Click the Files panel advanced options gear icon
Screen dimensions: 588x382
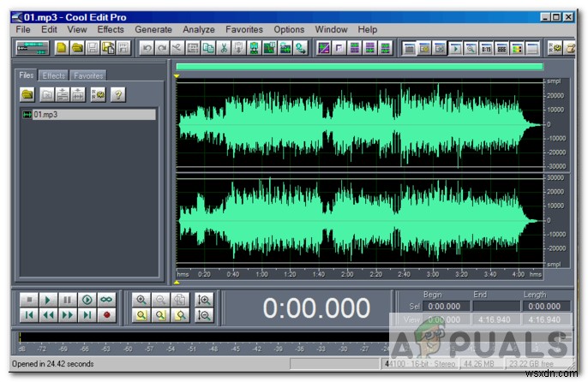coord(98,94)
